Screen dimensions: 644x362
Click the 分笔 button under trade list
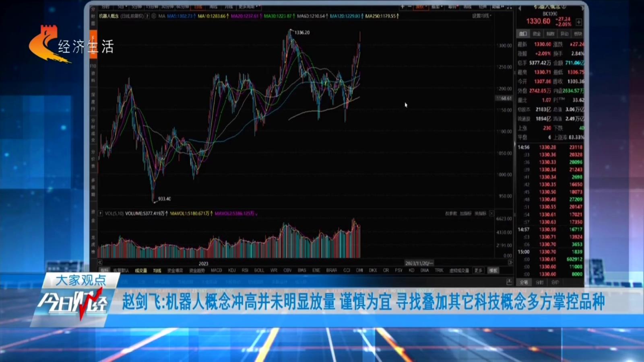pyautogui.click(x=524, y=282)
